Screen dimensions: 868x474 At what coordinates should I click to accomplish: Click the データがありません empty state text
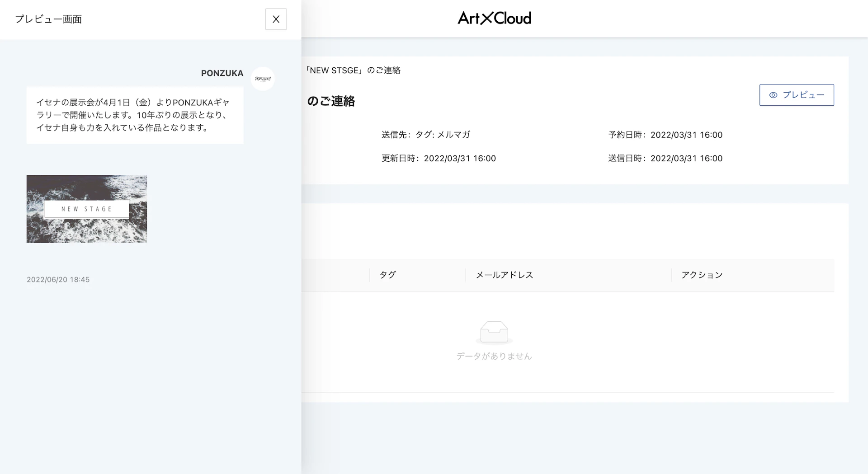[494, 356]
